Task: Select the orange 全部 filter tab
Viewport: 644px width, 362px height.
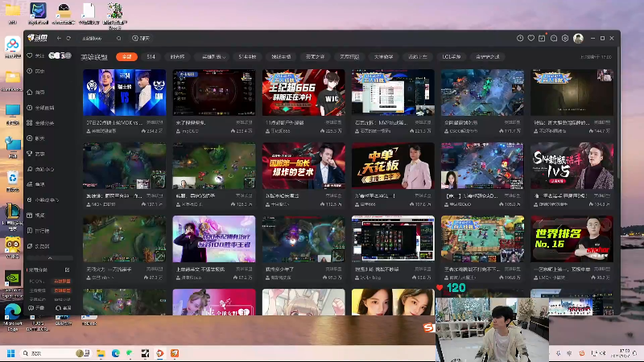Action: (x=126, y=57)
